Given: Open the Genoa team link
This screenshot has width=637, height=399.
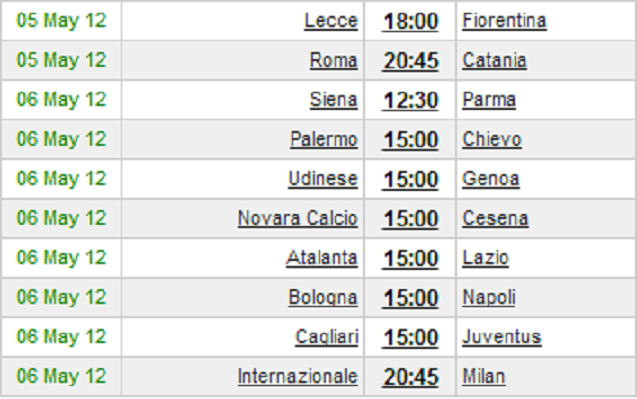Looking at the screenshot, I should pos(491,178).
